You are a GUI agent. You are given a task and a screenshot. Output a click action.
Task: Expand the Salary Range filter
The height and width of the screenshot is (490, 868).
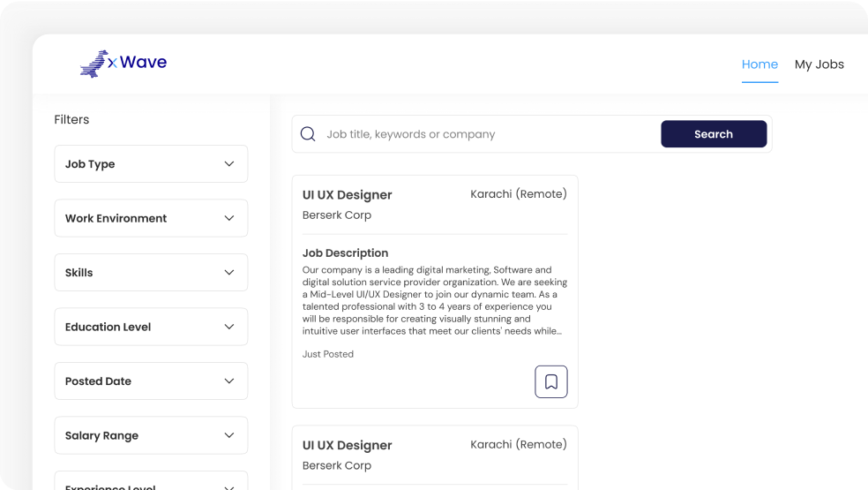click(x=151, y=435)
